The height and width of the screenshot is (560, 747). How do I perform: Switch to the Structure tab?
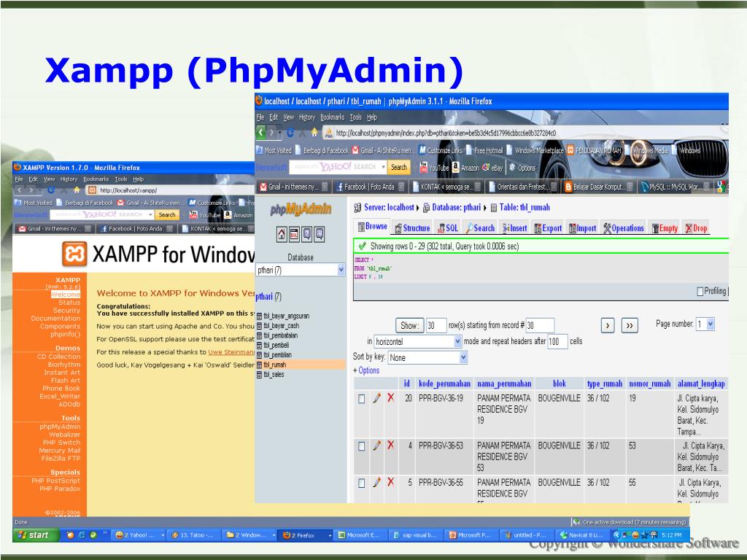(x=413, y=228)
